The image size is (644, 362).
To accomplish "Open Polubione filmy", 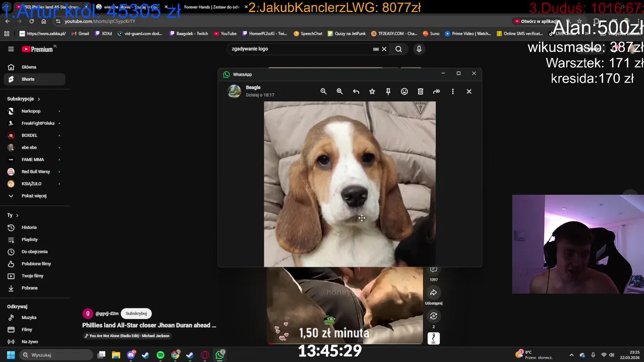I will click(34, 263).
